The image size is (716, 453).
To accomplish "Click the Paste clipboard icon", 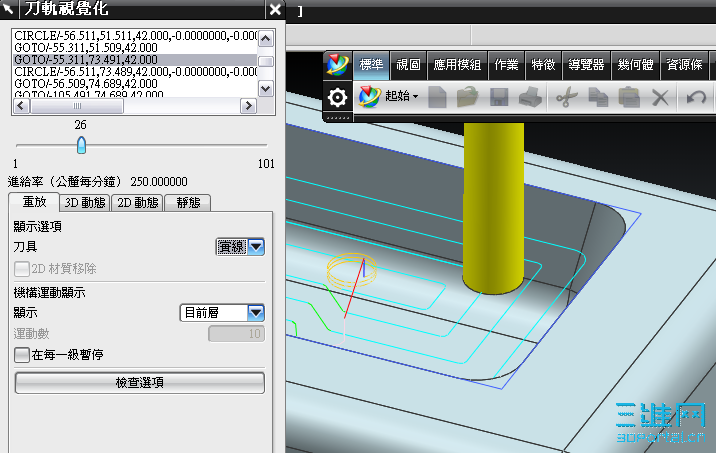I will 629,97.
